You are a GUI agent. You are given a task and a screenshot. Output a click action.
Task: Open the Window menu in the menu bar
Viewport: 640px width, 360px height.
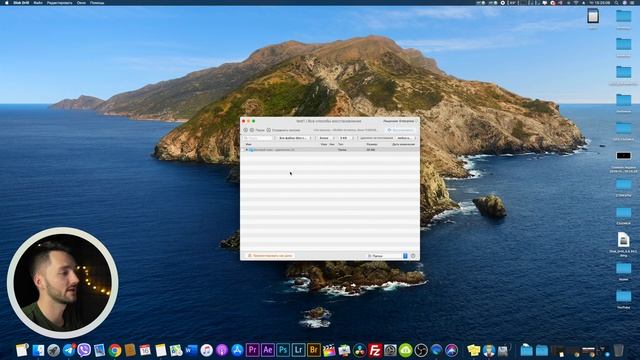[x=81, y=2]
